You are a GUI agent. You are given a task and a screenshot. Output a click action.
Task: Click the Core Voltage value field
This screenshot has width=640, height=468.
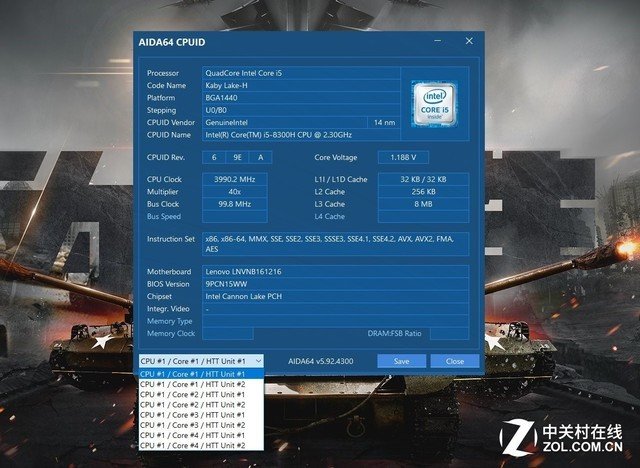pyautogui.click(x=405, y=157)
